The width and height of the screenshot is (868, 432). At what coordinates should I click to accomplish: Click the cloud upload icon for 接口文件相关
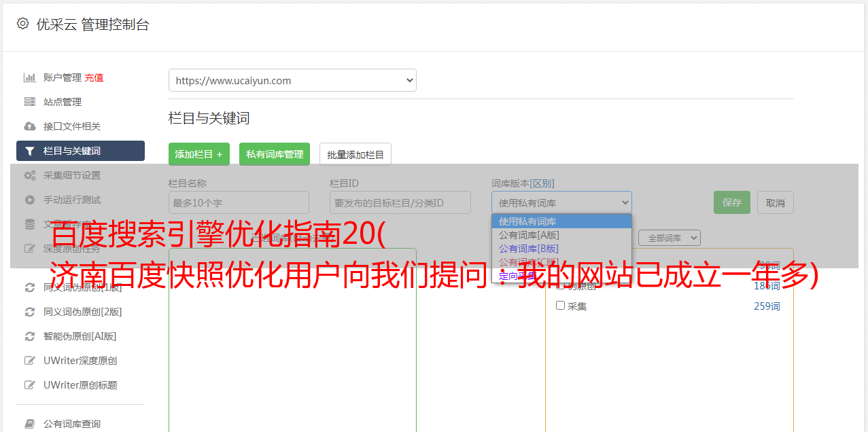(x=29, y=126)
